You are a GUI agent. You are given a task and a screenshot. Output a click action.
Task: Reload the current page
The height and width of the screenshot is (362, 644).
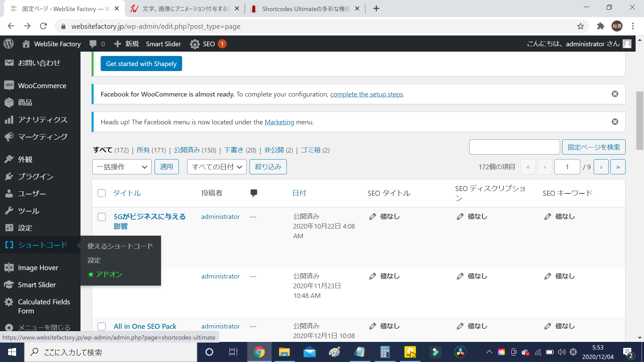point(43,26)
